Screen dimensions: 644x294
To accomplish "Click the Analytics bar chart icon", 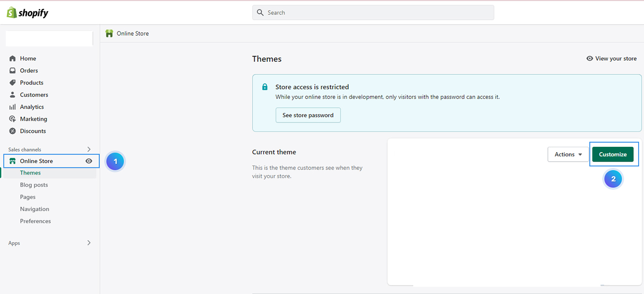I will (13, 107).
